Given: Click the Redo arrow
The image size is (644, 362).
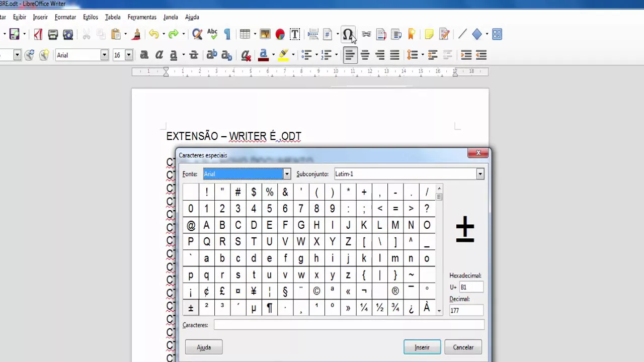Looking at the screenshot, I should 174,34.
